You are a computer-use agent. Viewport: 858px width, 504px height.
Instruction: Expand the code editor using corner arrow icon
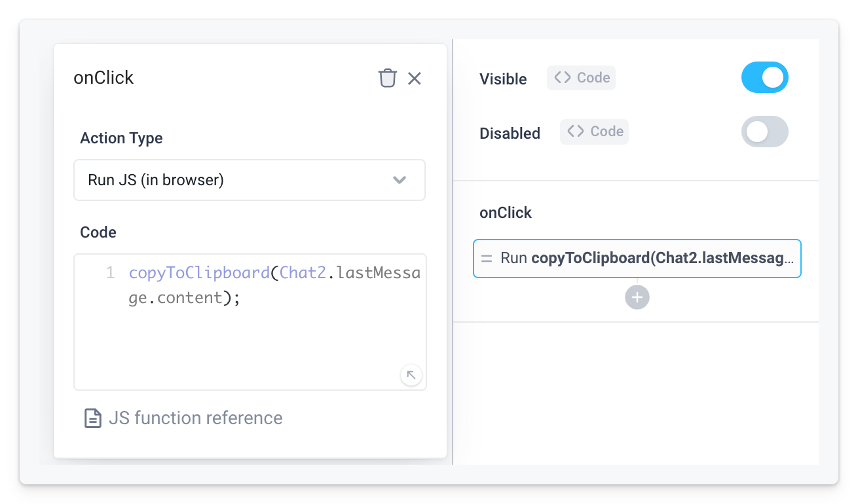click(x=411, y=374)
